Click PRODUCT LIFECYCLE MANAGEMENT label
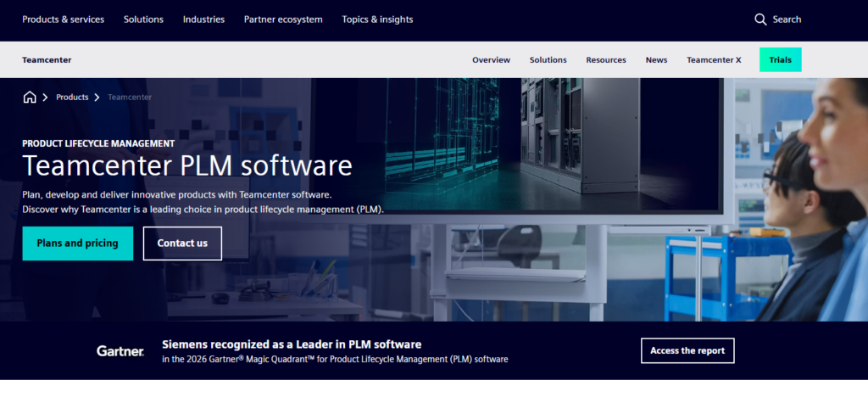This screenshot has height=414, width=868. (98, 143)
